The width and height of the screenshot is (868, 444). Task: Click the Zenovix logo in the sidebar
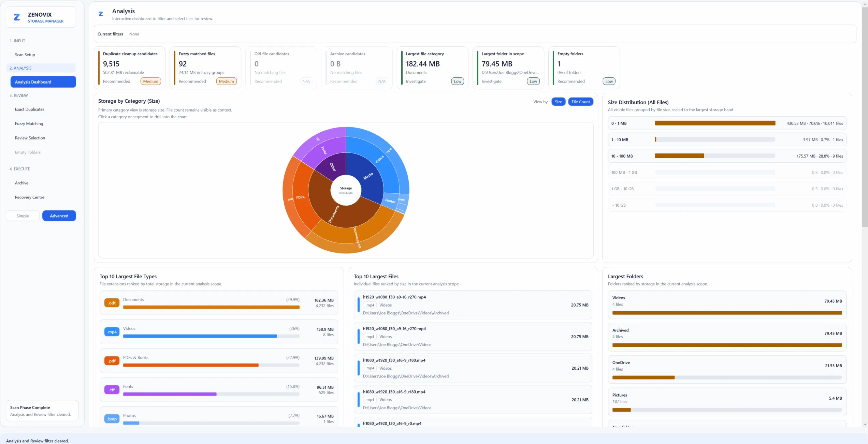17,17
